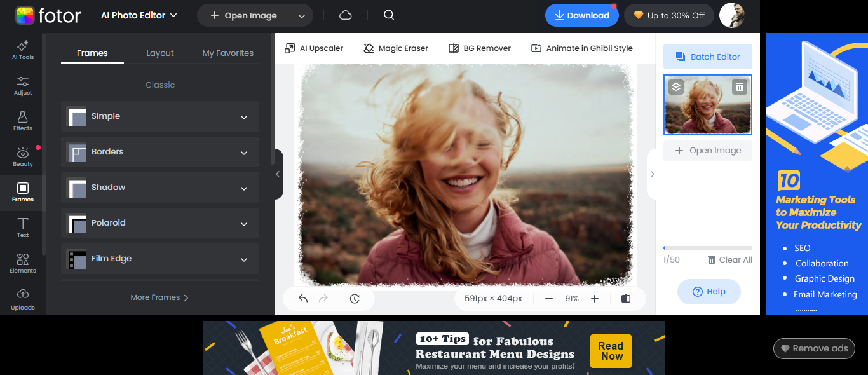
Task: Redo the last edit
Action: [323, 298]
